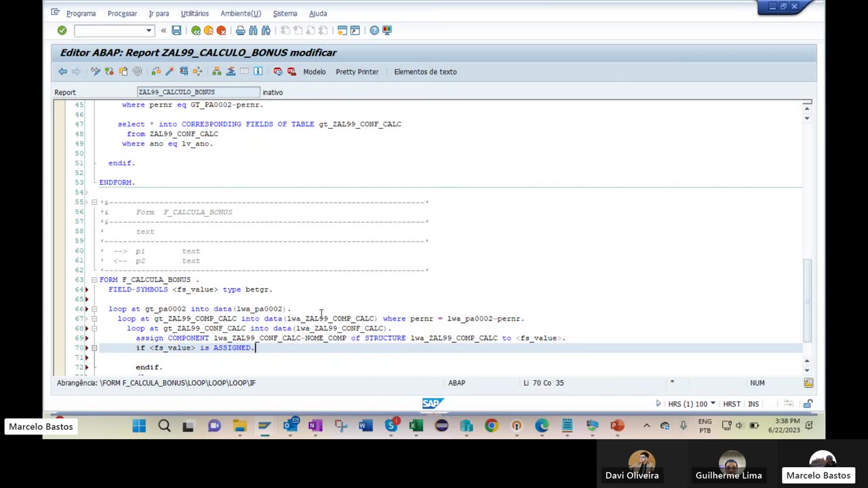This screenshot has width=868, height=488.
Task: Open the Ambiente(U) menu
Action: click(x=241, y=14)
